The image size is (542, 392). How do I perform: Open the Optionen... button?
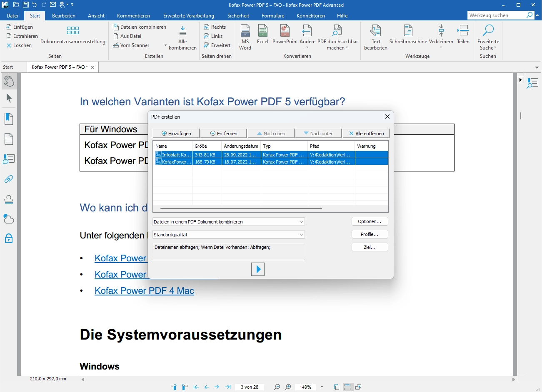point(370,221)
